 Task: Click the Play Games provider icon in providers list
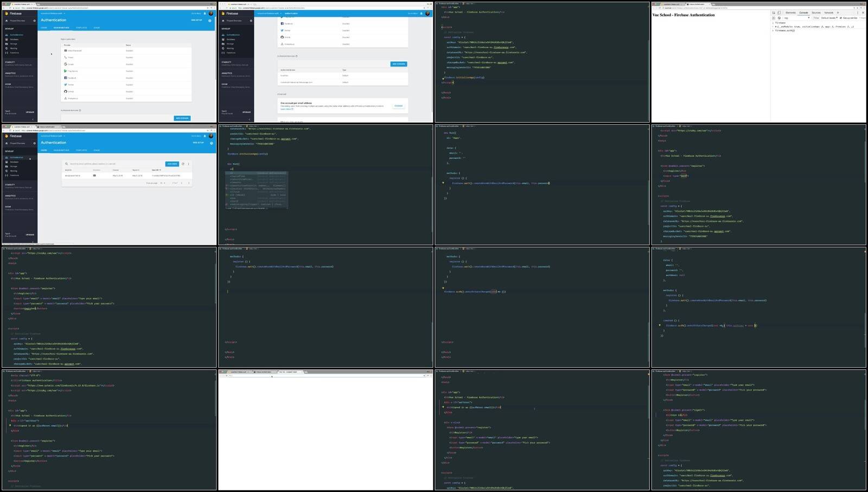tap(66, 71)
